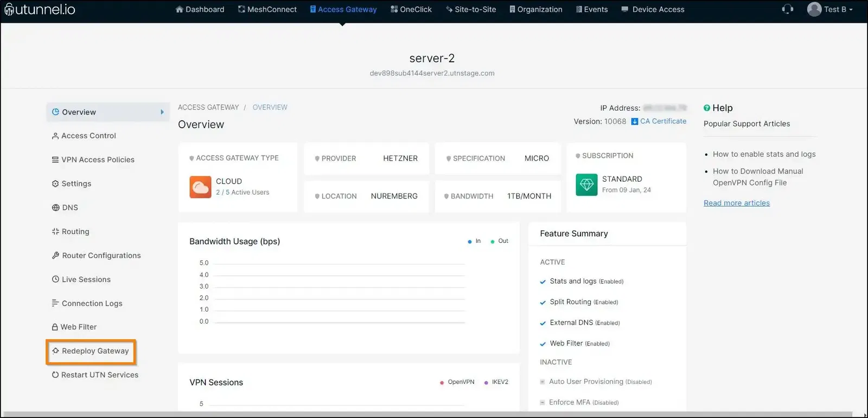
Task: Click the CA Certificate download icon
Action: point(634,121)
